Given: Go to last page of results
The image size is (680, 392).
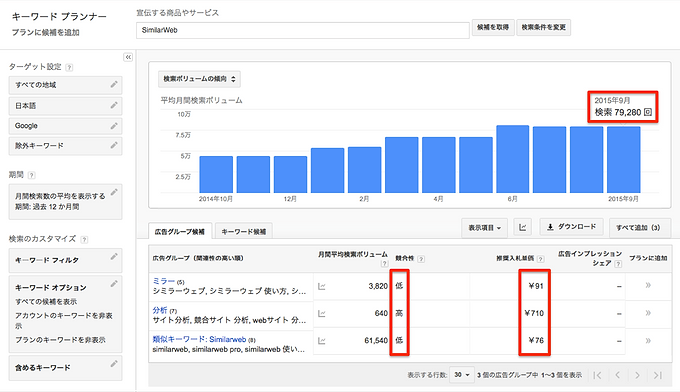Looking at the screenshot, I should coord(657,375).
